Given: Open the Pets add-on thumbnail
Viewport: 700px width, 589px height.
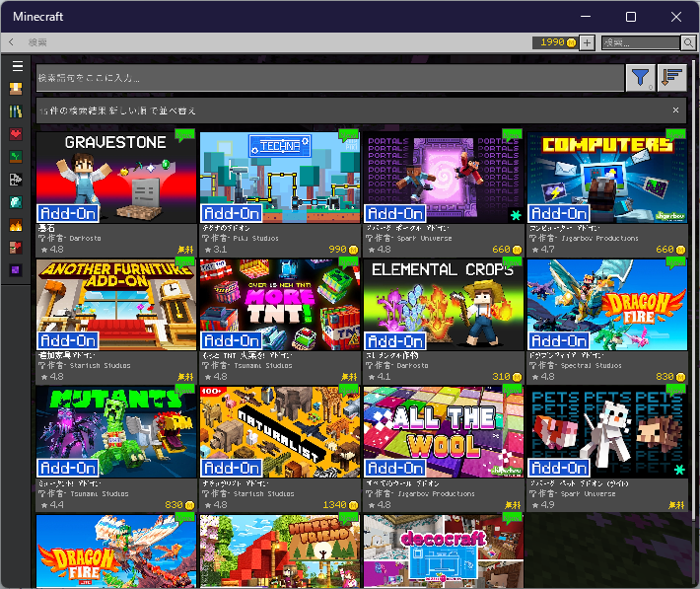Looking at the screenshot, I should pyautogui.click(x=607, y=432).
